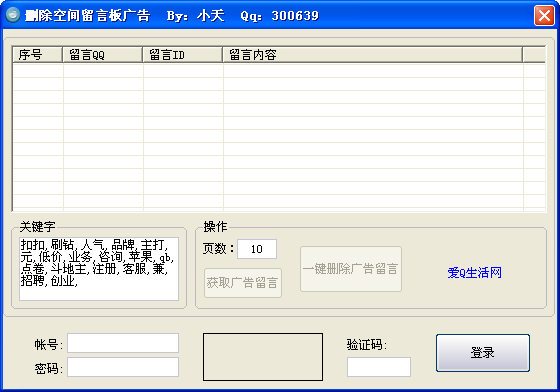Click the captcha image box
Image resolution: width=560 pixels, height=392 pixels.
263,357
